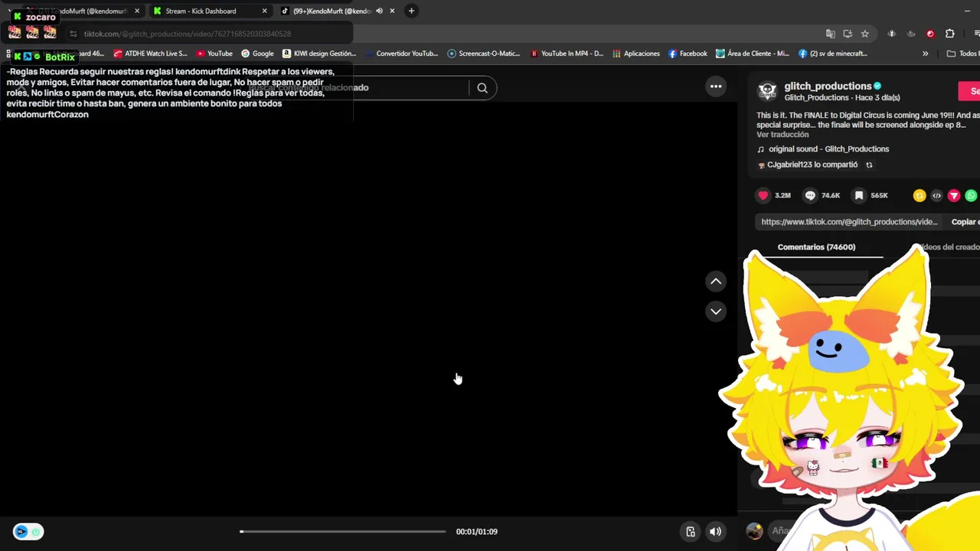Repost video with the yellow repost icon
This screenshot has width=980, height=551.
coord(920,195)
